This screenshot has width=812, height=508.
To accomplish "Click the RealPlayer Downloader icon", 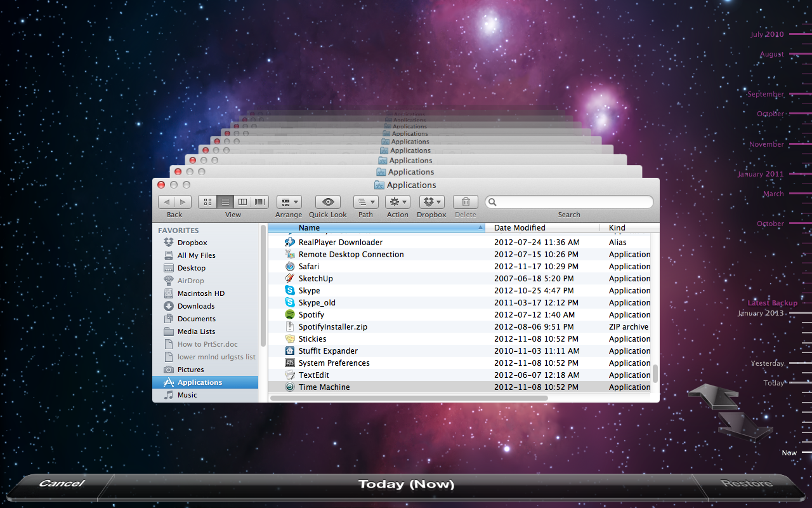I will [x=290, y=242].
